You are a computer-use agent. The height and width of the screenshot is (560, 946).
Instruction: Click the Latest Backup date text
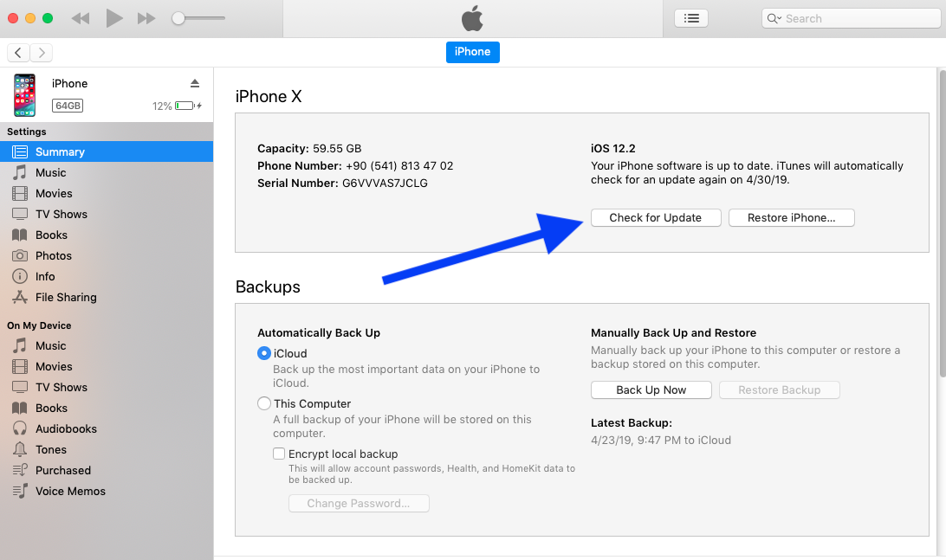[x=661, y=440]
